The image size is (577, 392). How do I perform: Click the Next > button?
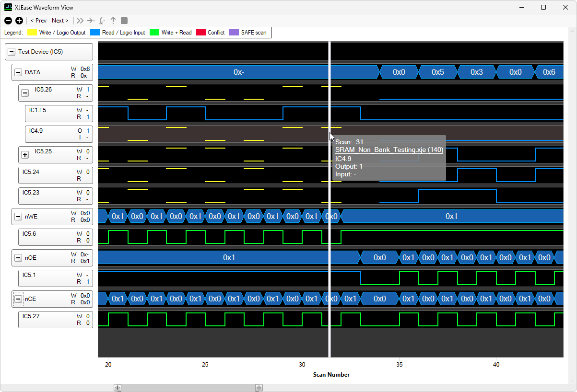60,21
